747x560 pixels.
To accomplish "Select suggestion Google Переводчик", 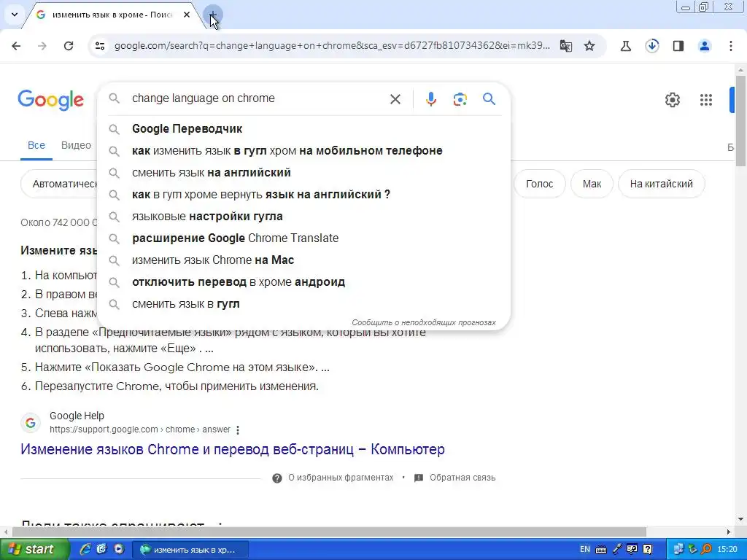I will click(303, 128).
